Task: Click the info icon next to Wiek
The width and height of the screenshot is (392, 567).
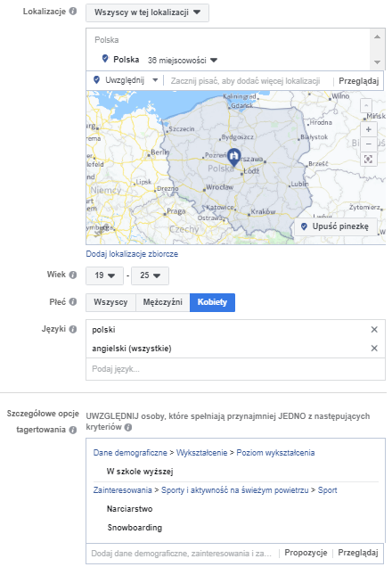Action: (73, 275)
